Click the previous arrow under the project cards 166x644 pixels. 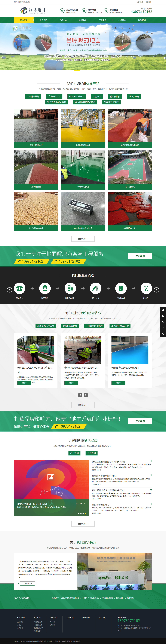tap(80, 395)
